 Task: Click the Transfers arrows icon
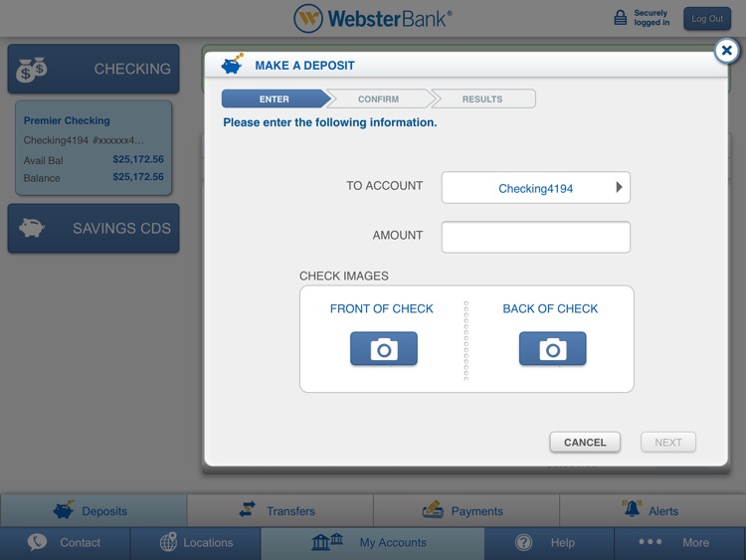(x=247, y=509)
